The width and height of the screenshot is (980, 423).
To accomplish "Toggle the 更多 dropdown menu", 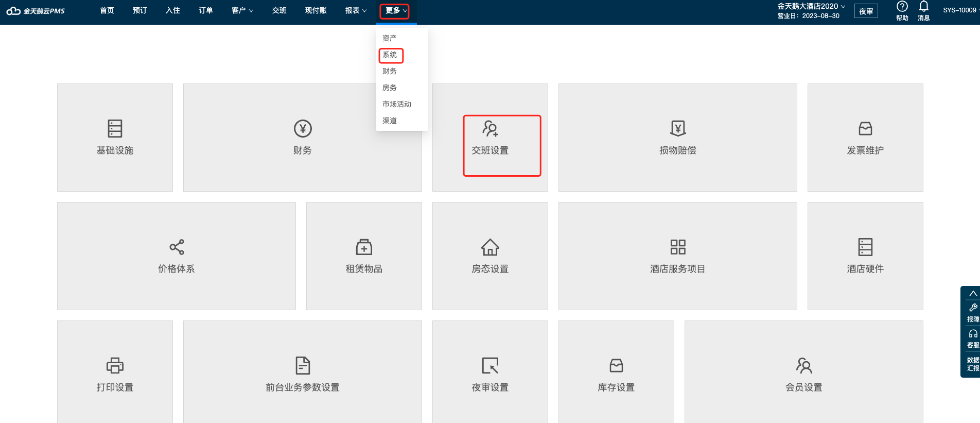I will (396, 10).
